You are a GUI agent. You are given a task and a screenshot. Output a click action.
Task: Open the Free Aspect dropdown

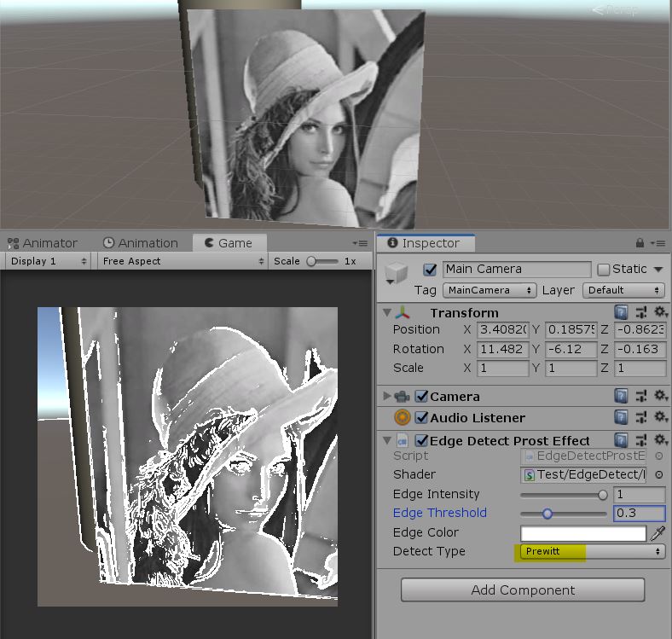click(182, 261)
